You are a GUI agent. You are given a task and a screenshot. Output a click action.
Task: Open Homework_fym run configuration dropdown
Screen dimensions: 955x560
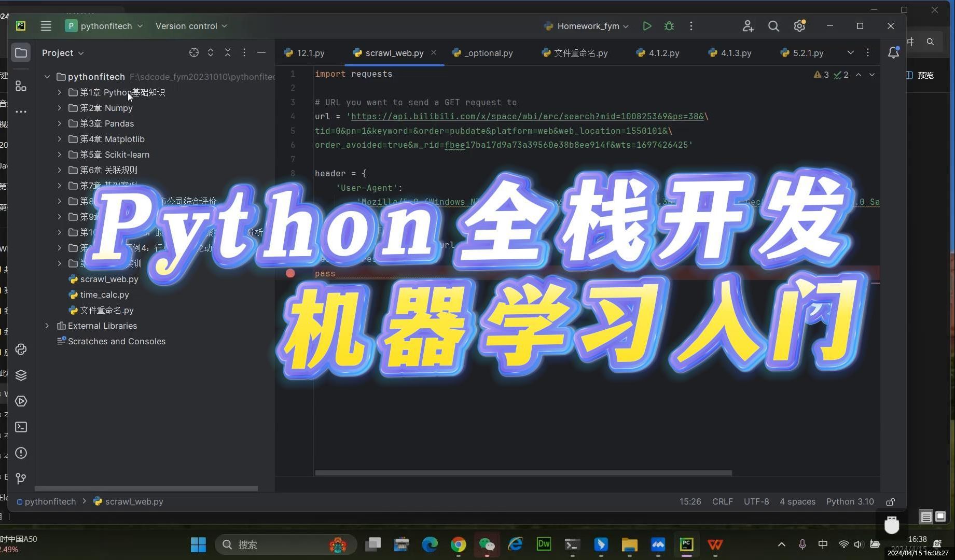point(586,26)
